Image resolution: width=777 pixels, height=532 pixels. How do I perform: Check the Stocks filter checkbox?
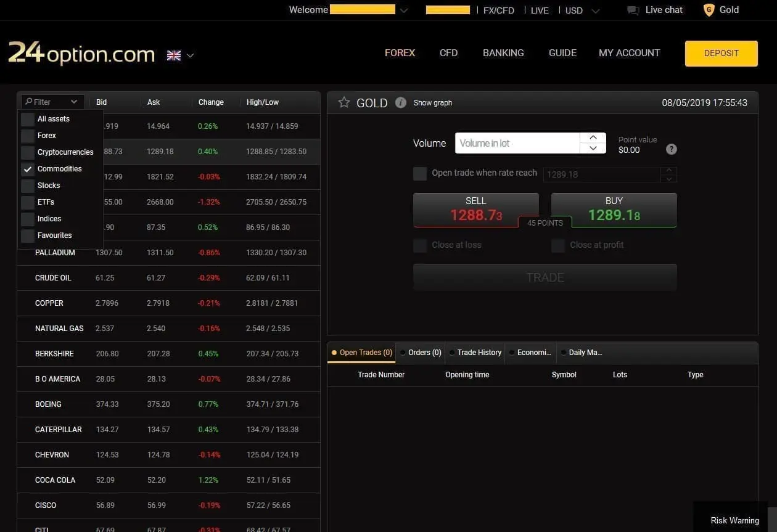pos(28,185)
